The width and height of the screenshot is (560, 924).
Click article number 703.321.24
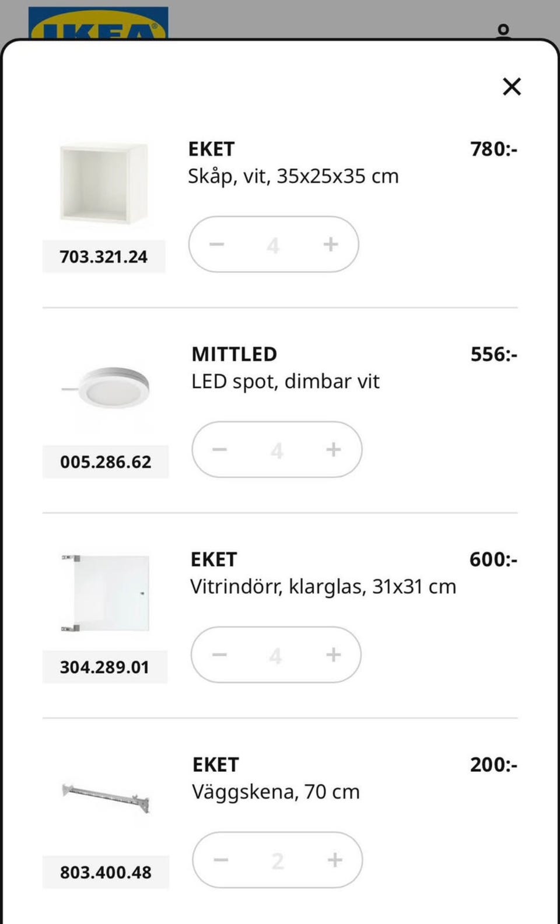104,256
